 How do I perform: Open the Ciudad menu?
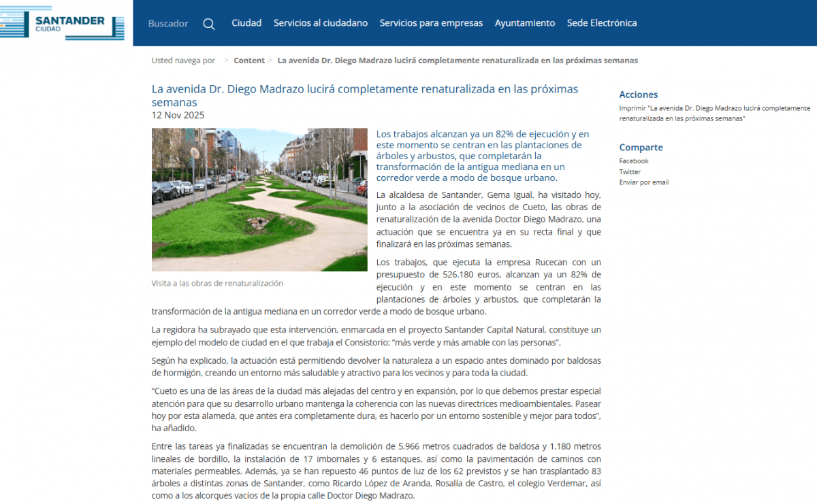tap(246, 23)
